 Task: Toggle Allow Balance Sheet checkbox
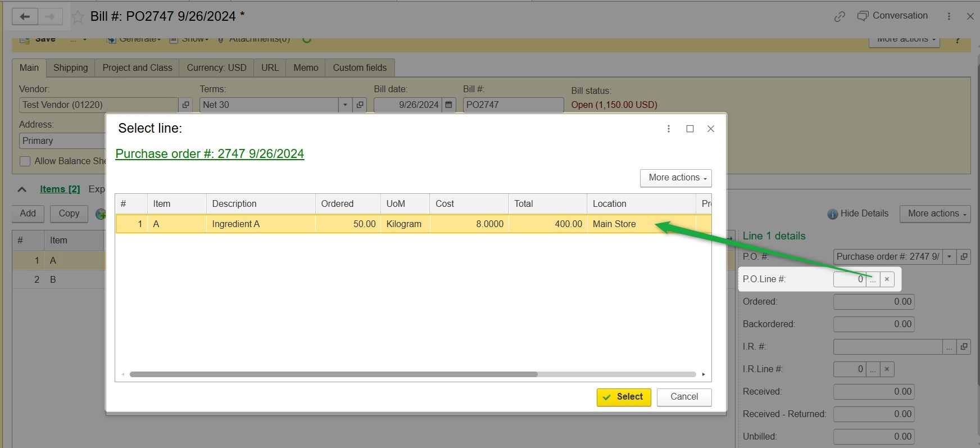pos(25,161)
